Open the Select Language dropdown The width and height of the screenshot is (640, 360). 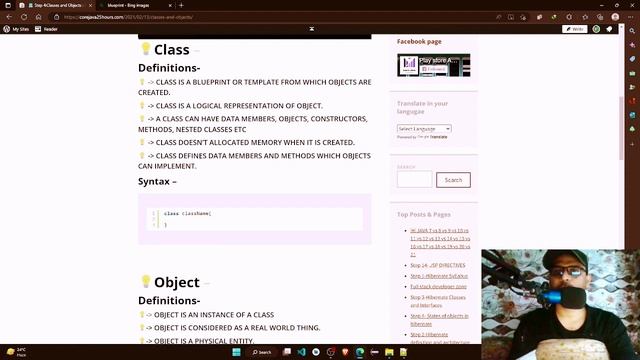tap(424, 129)
